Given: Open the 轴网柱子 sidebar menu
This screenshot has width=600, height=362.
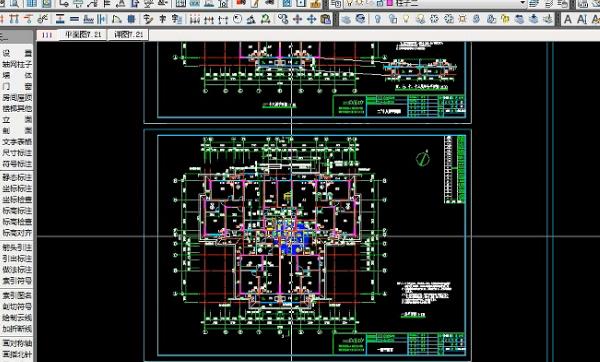Looking at the screenshot, I should click(17, 64).
